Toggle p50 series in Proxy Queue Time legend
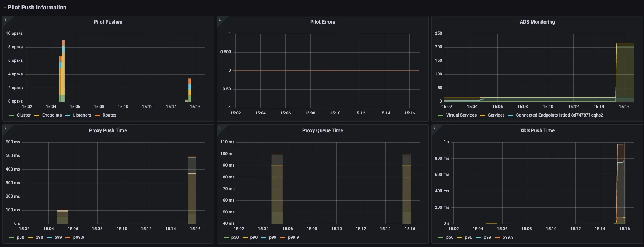Viewport: 644px width, 247px height. [x=235, y=237]
